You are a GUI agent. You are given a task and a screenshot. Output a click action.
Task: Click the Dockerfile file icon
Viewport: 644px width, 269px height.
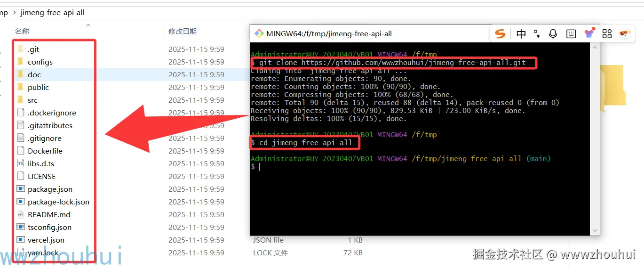pos(20,151)
